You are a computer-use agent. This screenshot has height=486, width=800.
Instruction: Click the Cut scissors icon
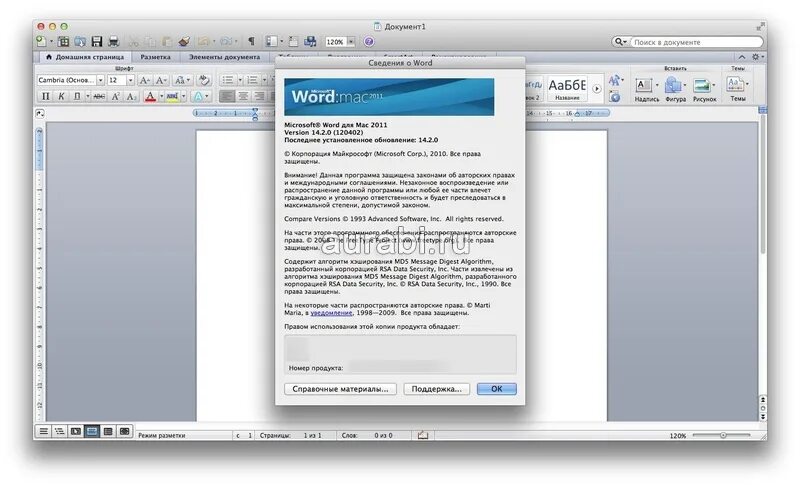[134, 41]
